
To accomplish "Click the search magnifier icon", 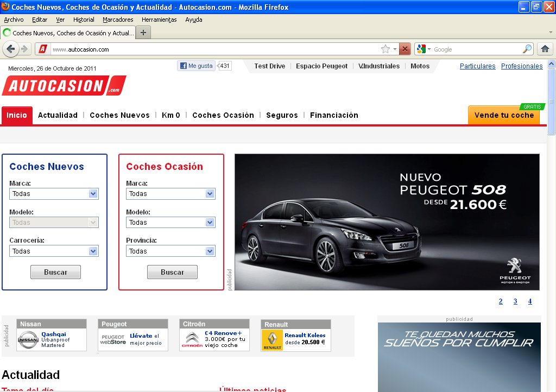I will pos(527,49).
